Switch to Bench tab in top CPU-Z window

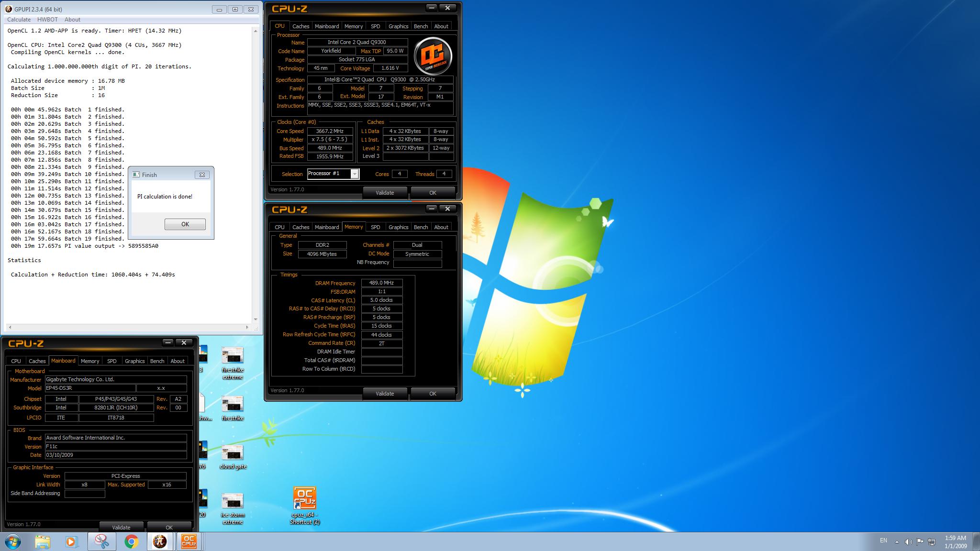[x=421, y=26]
